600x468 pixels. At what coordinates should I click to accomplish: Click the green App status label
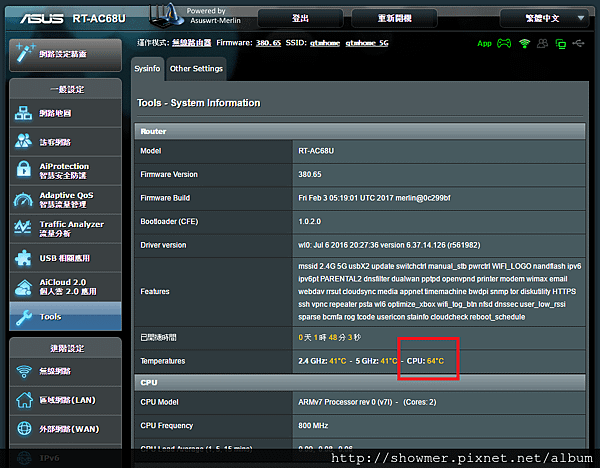pyautogui.click(x=484, y=44)
